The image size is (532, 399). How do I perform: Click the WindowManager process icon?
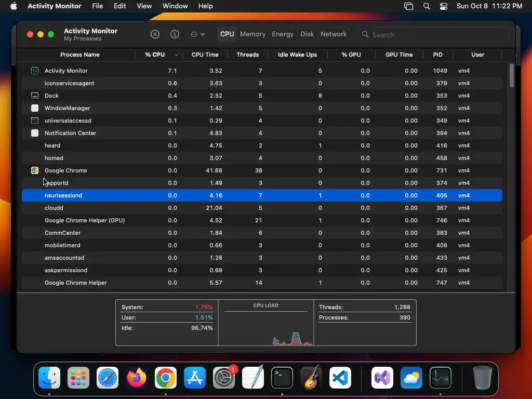pyautogui.click(x=35, y=108)
